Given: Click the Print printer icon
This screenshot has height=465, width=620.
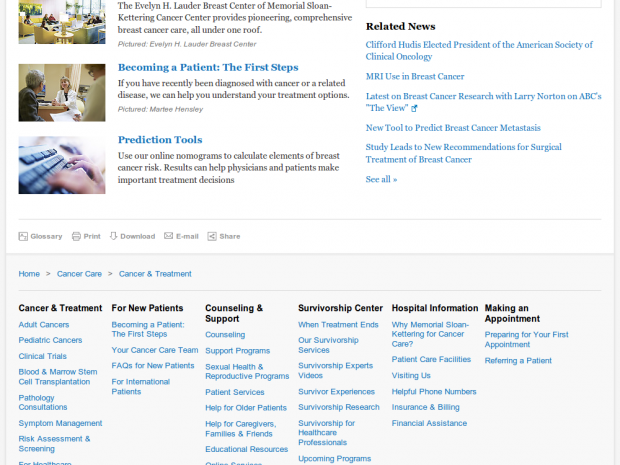Looking at the screenshot, I should pyautogui.click(x=76, y=236).
